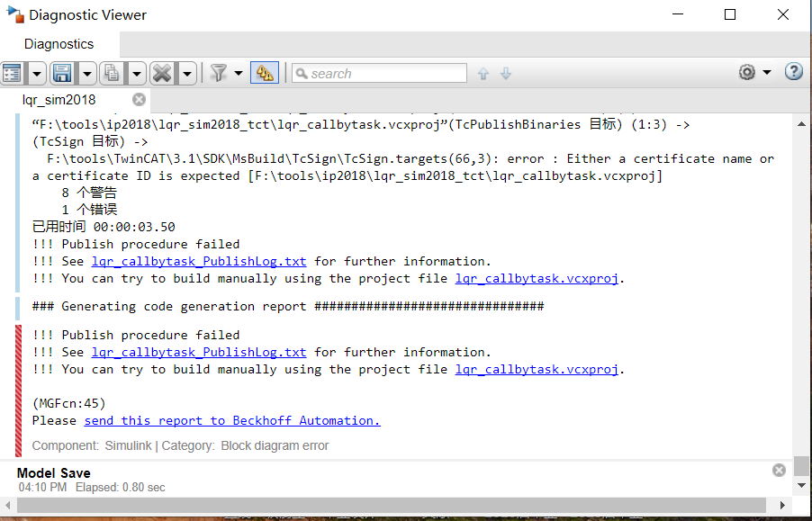Click the Filter funnel icon
The height and width of the screenshot is (521, 812).
(x=219, y=73)
